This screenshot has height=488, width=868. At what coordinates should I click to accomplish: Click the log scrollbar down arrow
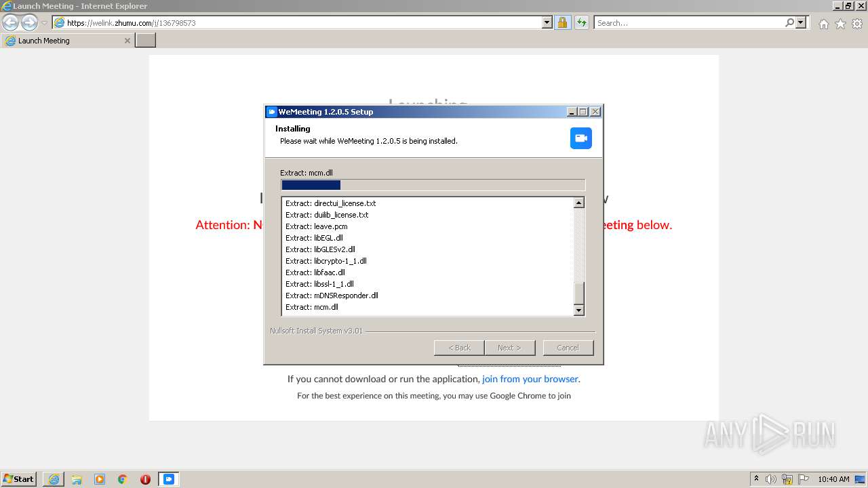(578, 310)
